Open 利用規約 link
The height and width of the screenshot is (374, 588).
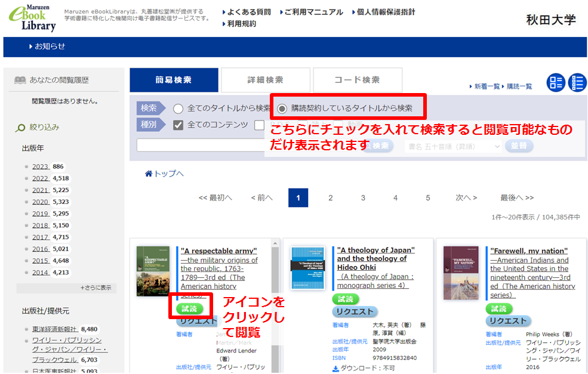[239, 24]
